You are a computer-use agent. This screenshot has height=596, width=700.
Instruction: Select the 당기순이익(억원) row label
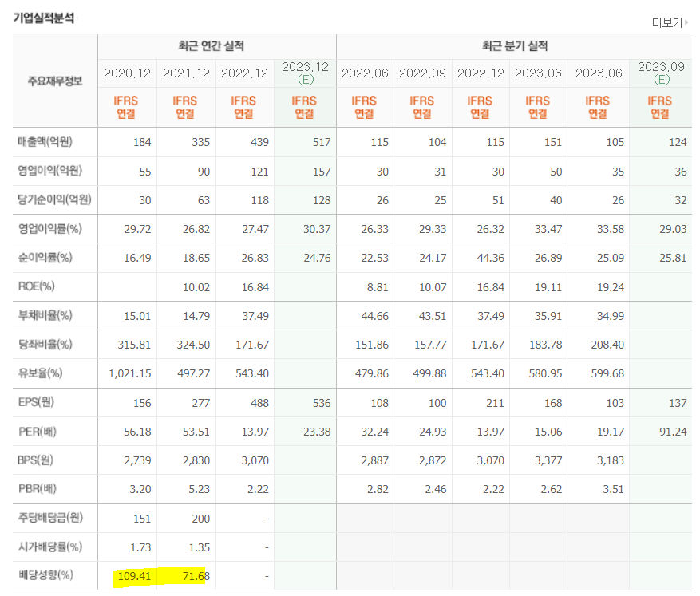point(54,199)
